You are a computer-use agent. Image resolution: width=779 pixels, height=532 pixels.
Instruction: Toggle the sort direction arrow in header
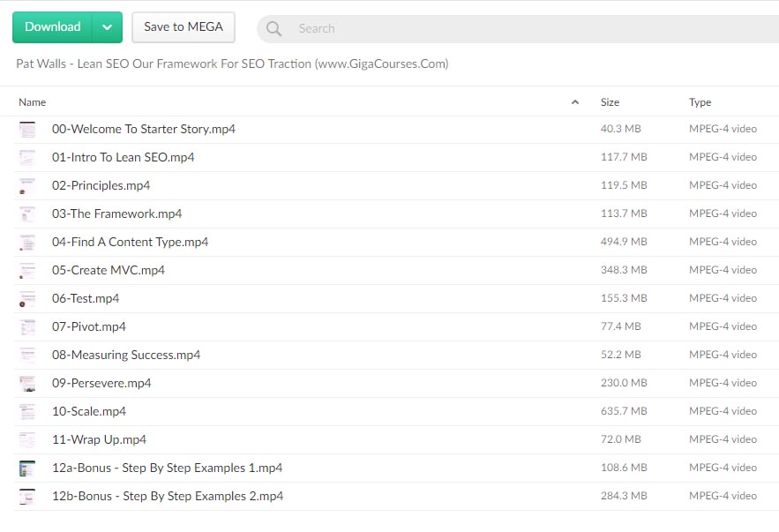[x=575, y=102]
